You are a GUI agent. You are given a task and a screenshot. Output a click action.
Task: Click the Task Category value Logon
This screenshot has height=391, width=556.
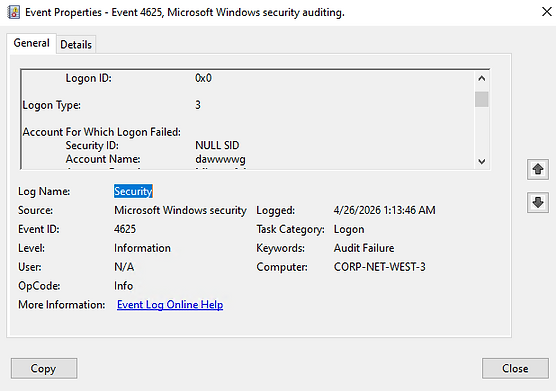tap(349, 229)
